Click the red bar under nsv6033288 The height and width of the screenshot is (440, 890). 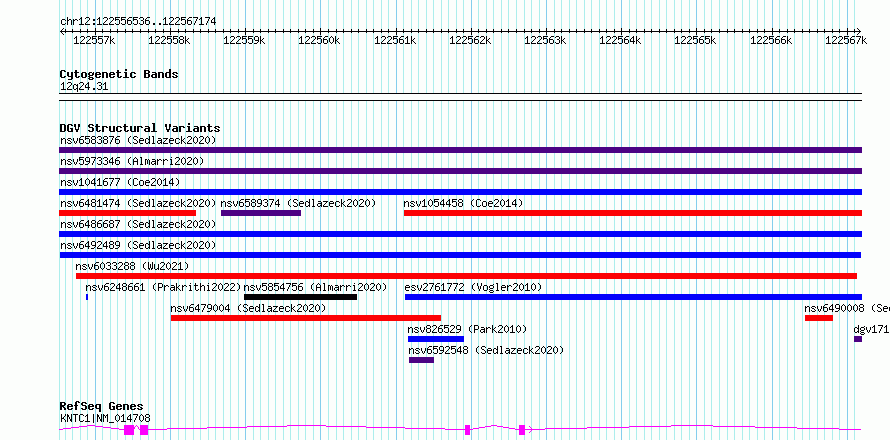tap(466, 276)
